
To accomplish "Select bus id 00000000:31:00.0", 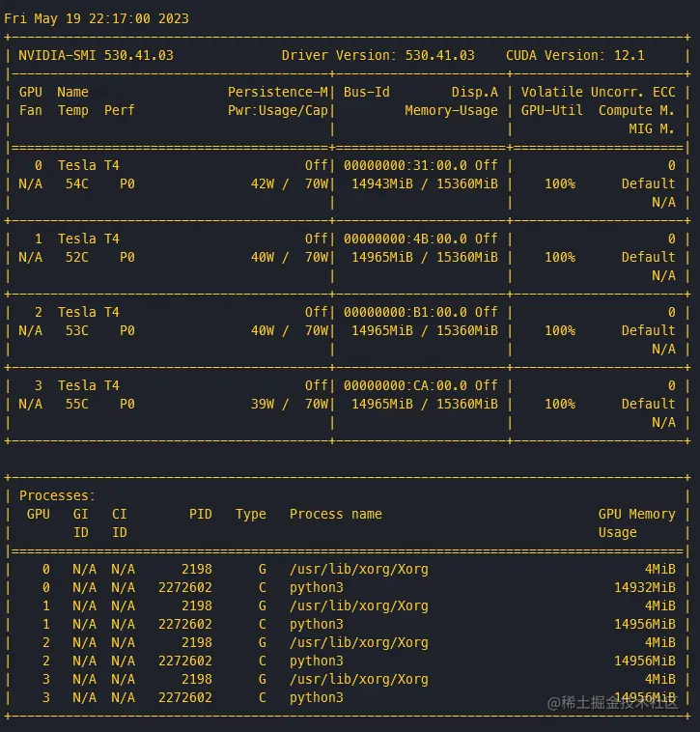I will coord(406,165).
